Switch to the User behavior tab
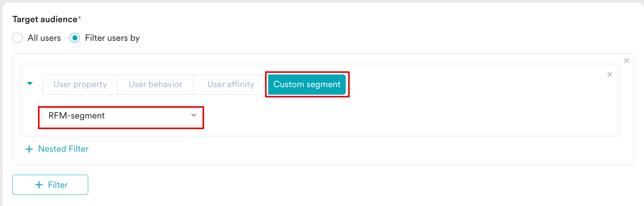Screen dimensions: 644x206 coord(155,84)
